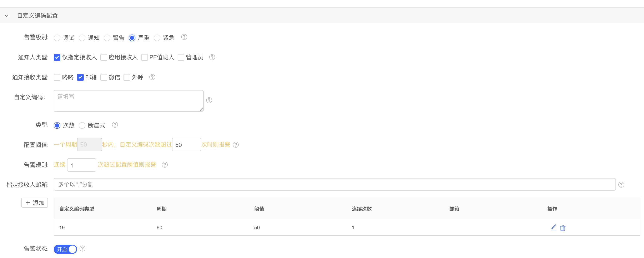Uncheck the 邮箱 notification checkbox
644x258 pixels.
pos(80,77)
